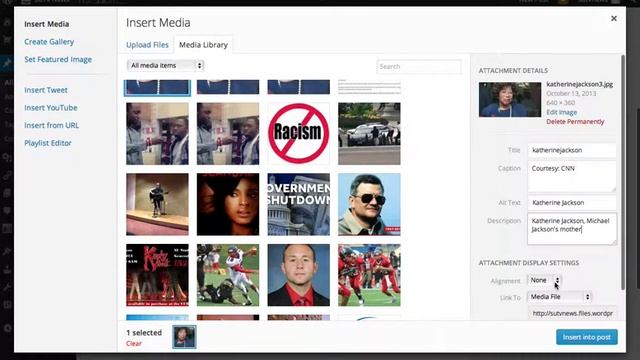The height and width of the screenshot is (360, 640).
Task: Choose Insert Tweet from sidebar
Action: tap(46, 90)
